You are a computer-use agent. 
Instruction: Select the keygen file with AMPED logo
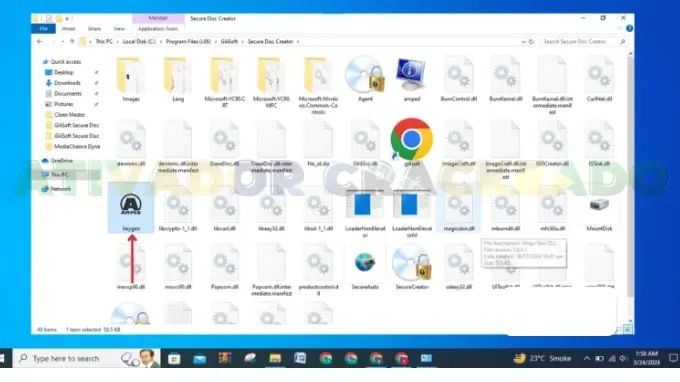coord(131,209)
